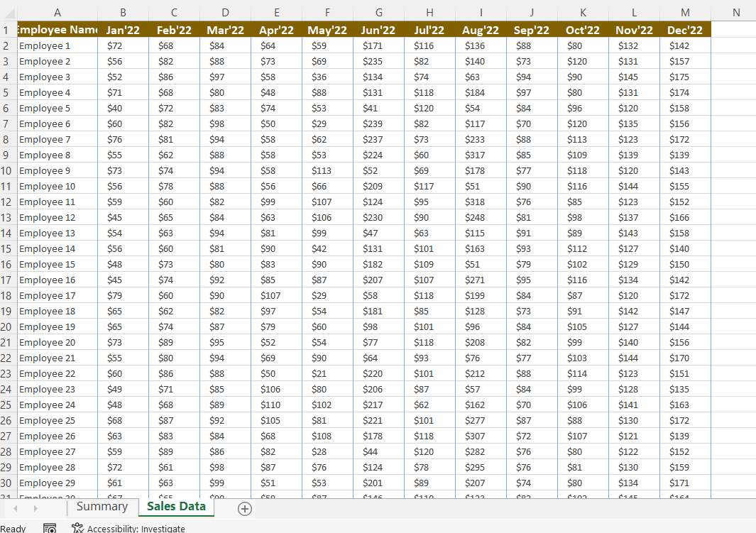This screenshot has height=533, width=756.
Task: Add a new worksheet using the plus icon
Action: click(x=244, y=508)
